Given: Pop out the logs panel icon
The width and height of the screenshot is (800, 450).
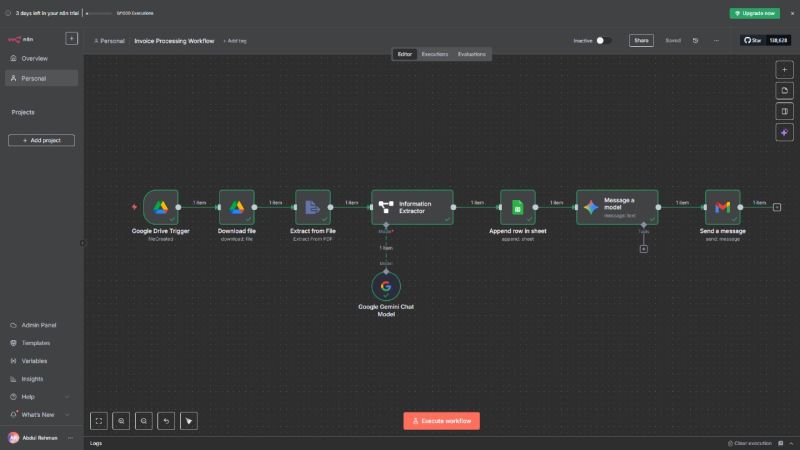Looking at the screenshot, I should [781, 443].
